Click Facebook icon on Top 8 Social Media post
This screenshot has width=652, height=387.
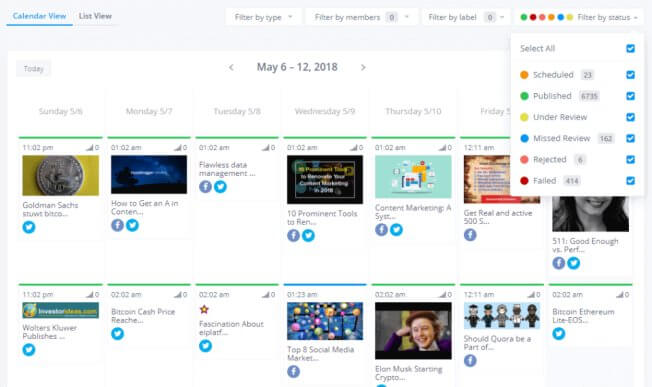pos(294,371)
